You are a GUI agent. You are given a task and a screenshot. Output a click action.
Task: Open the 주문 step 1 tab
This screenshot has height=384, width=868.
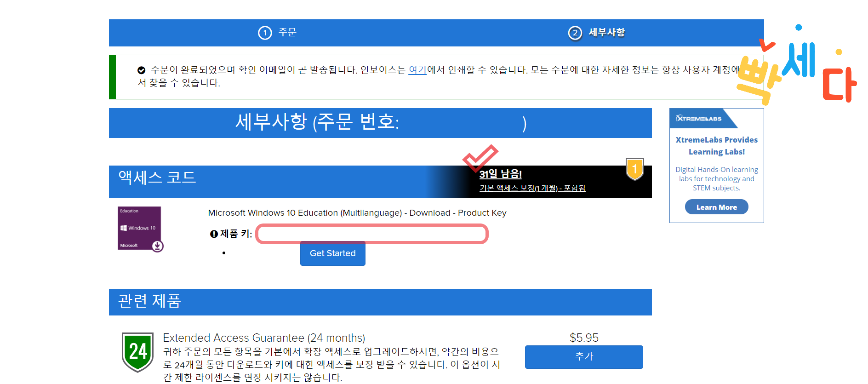point(277,33)
